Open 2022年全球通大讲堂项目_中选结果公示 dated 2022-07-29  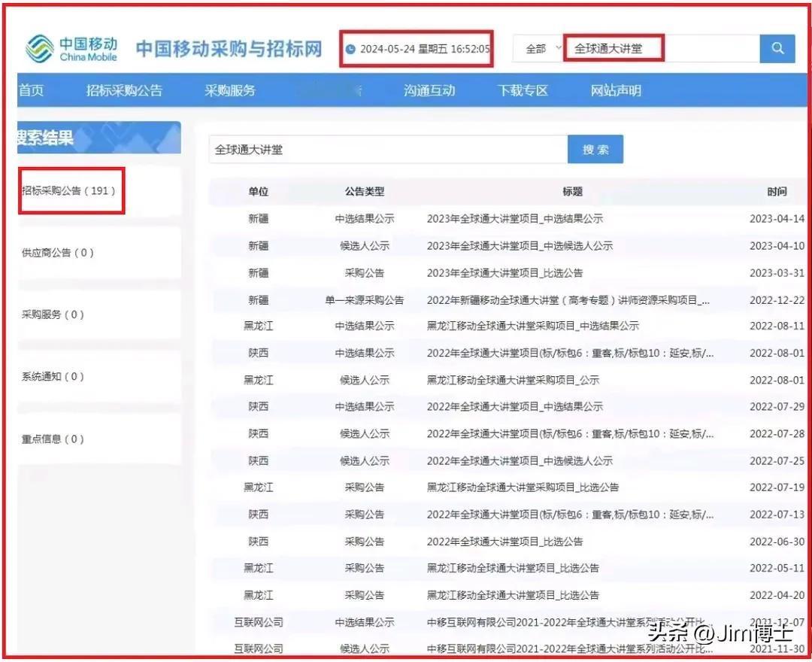515,407
